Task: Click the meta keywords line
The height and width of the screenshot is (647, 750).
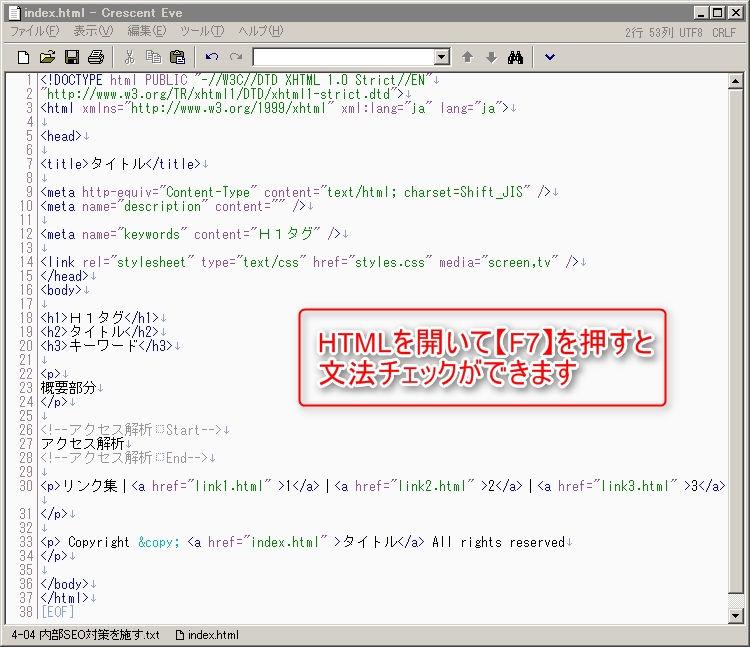Action: [x=190, y=234]
